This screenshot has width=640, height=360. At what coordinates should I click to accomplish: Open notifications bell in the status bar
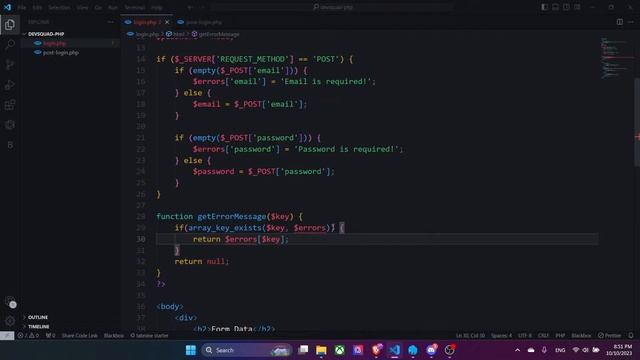631,336
